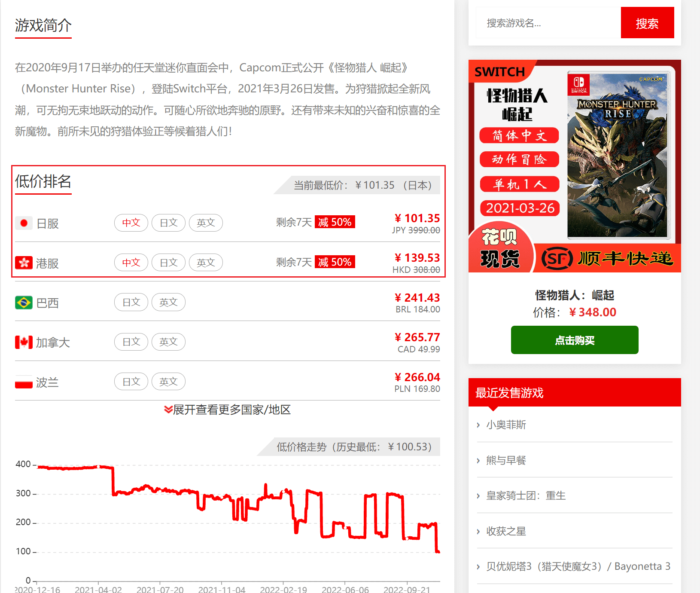
Task: Click 加拿大 region name
Action: [53, 342]
